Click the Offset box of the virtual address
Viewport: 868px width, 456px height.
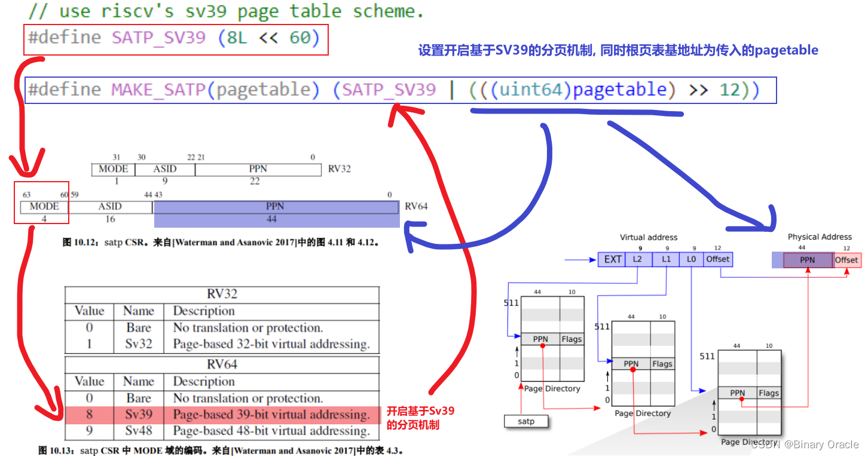(718, 259)
